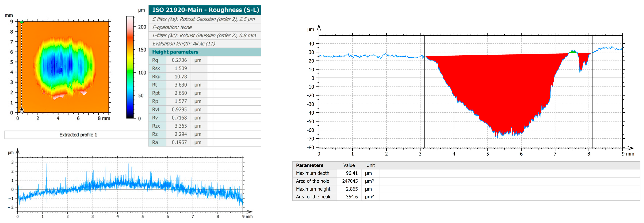The height and width of the screenshot is (223, 644).
Task: Click the height color scale bar
Action: coord(130,67)
